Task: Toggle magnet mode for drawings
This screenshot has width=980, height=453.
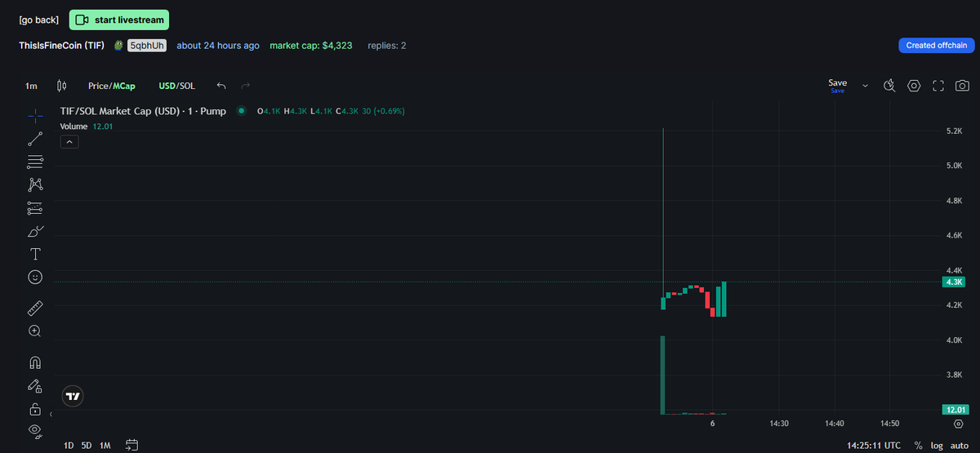Action: point(35,362)
